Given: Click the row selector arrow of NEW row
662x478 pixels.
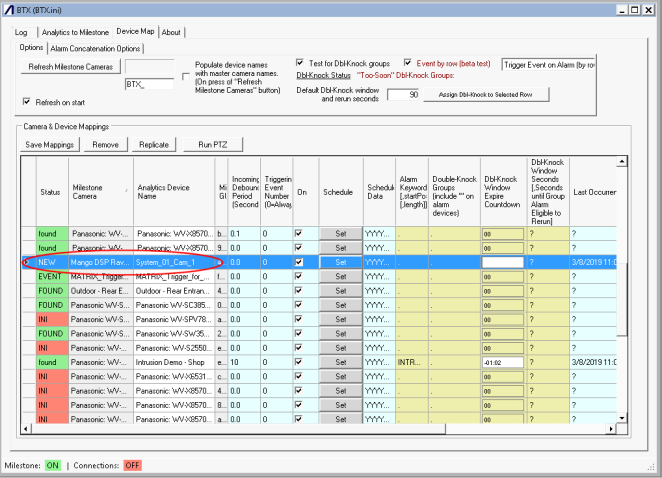Looking at the screenshot, I should pos(27,262).
